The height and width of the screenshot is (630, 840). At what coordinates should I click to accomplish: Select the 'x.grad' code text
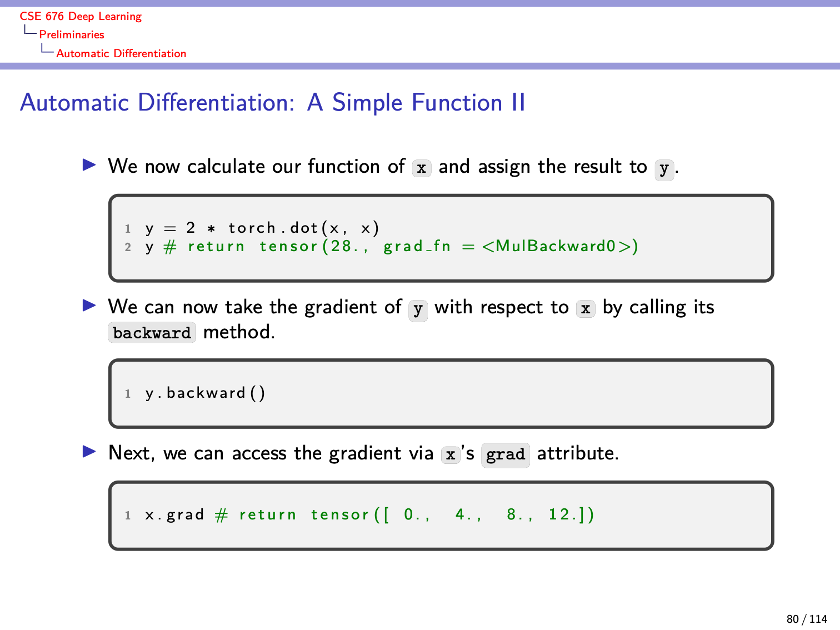(174, 514)
